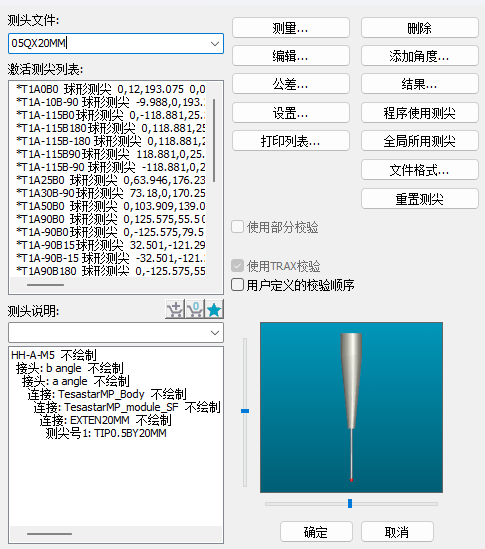
Task: Select 连接: TesastarMP_module_SF entry
Action: [x=127, y=407]
